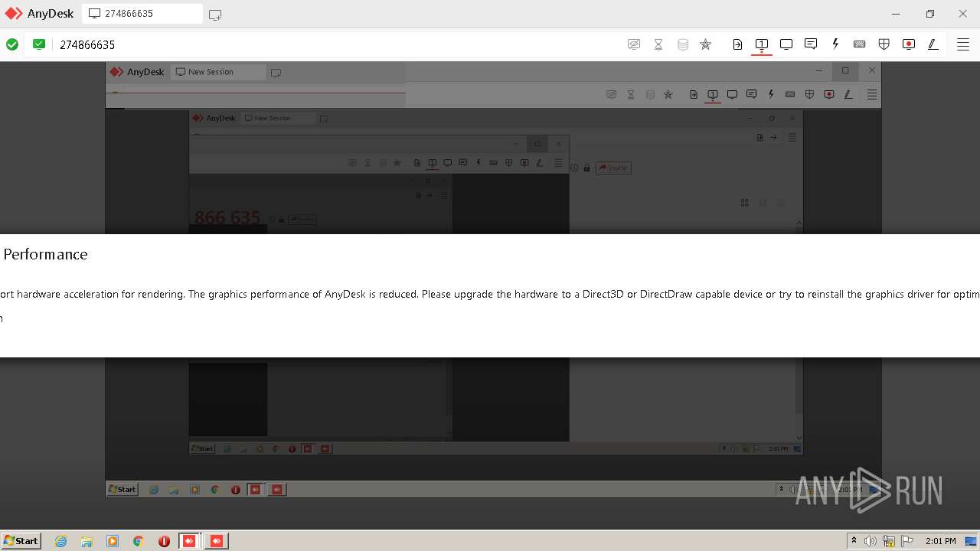Open file transfer icon in top toolbar

(x=737, y=44)
